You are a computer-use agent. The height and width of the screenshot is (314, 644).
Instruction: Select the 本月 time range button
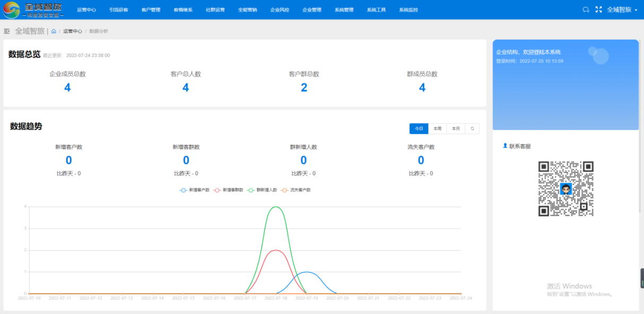point(456,128)
